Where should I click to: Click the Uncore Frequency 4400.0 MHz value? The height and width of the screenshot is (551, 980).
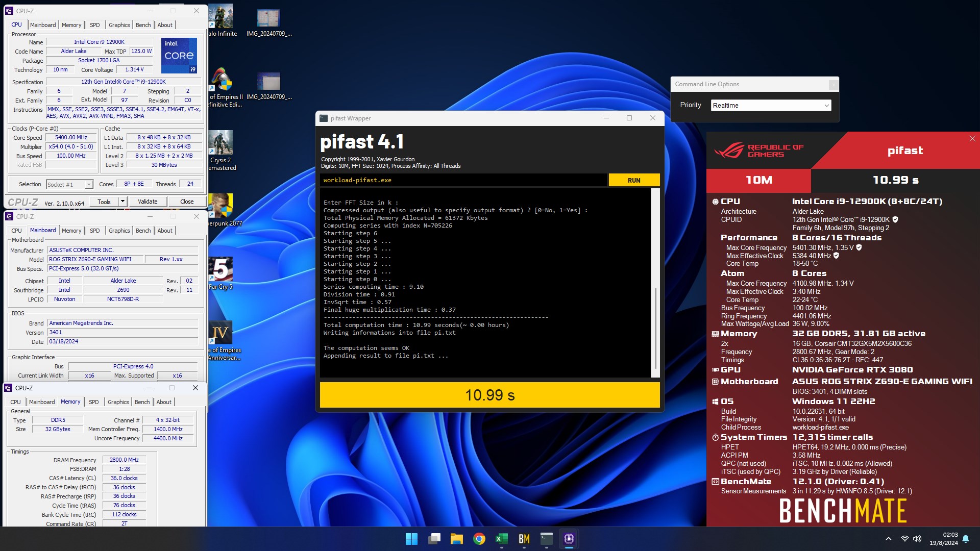[168, 439]
